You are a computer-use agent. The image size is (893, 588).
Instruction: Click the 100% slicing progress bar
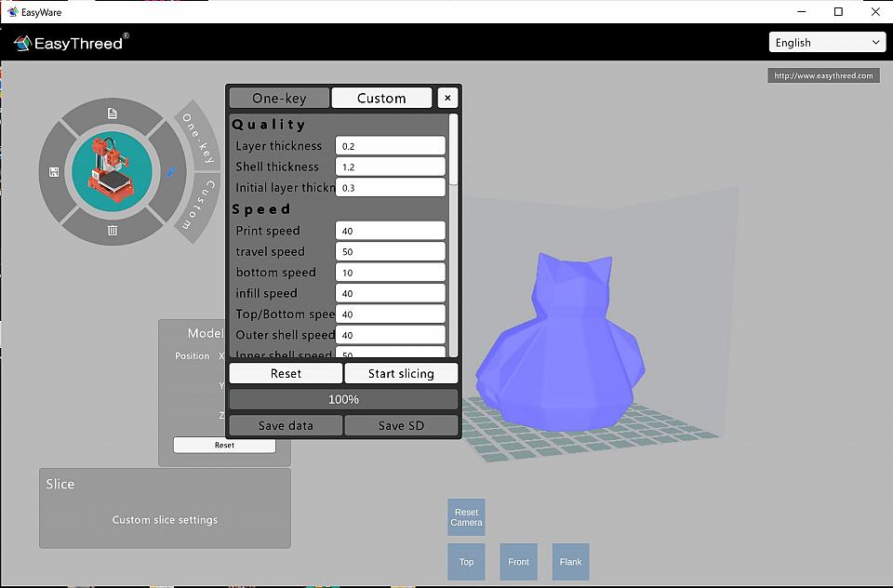[x=343, y=399]
